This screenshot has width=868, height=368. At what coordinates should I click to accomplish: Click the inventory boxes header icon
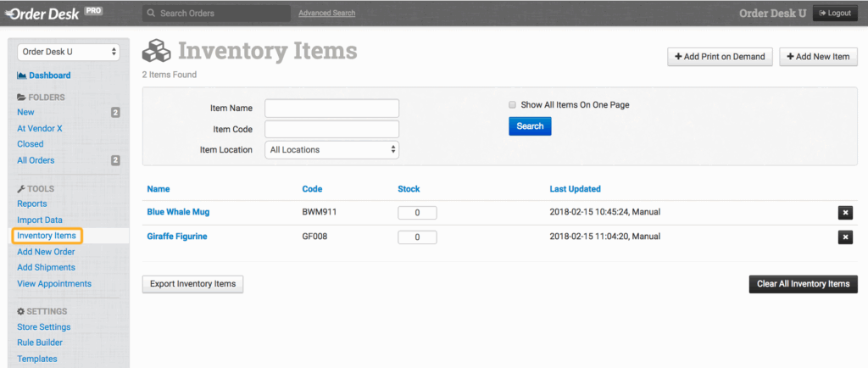coord(157,52)
